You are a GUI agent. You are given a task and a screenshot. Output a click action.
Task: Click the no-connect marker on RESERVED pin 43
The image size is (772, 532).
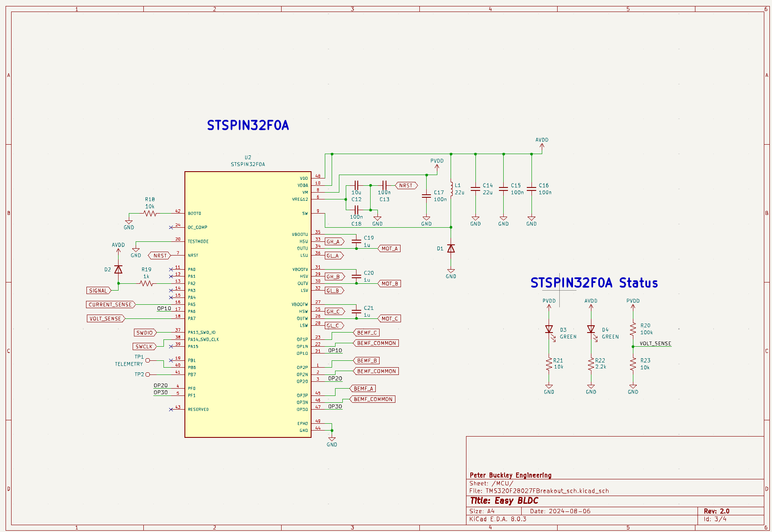click(171, 410)
